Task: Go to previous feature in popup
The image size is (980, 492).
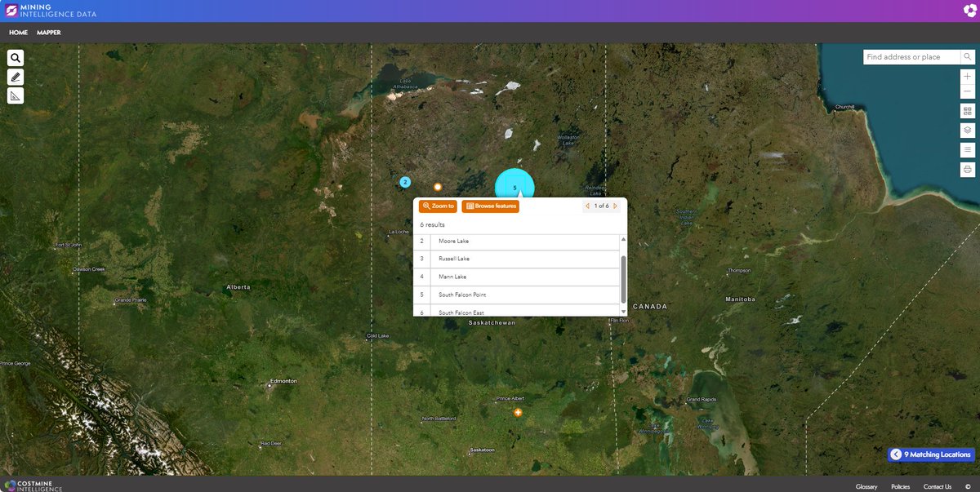Action: (x=587, y=206)
